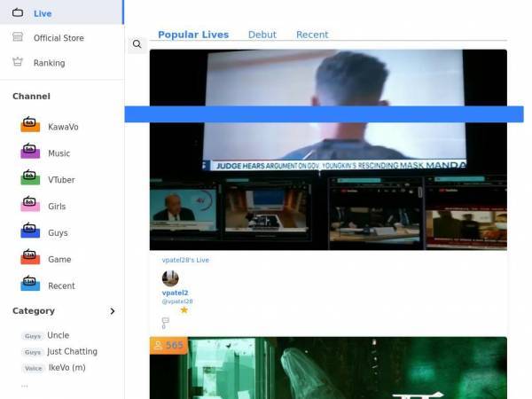Open the VTuber channel link
The height and width of the screenshot is (399, 532).
click(x=61, y=180)
